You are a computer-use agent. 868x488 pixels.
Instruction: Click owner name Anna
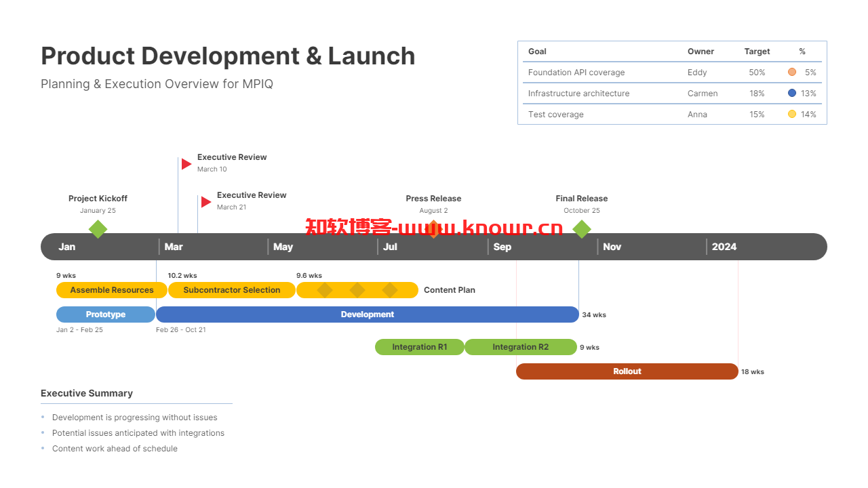(697, 115)
